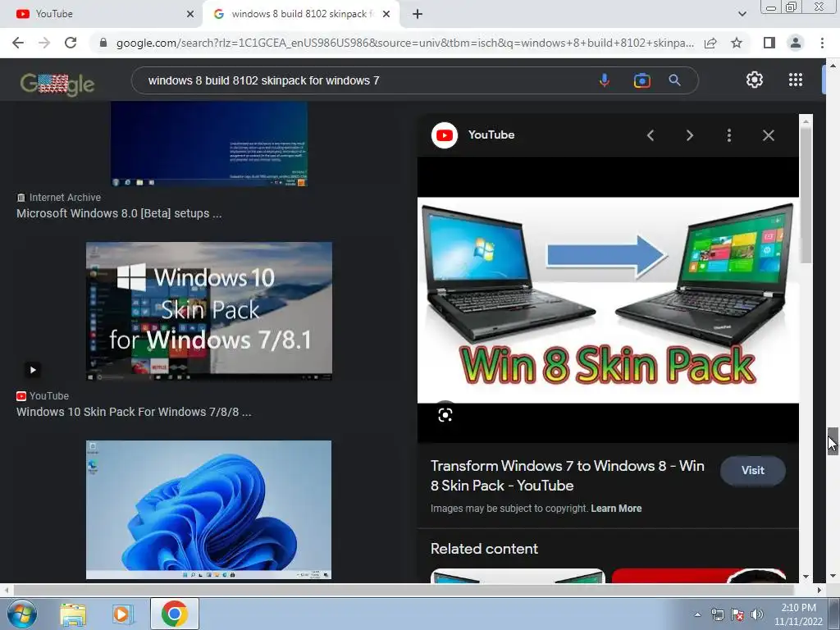Open Windows 10 Skin Pack YouTube result
Image resolution: width=840 pixels, height=630 pixels.
tap(134, 412)
